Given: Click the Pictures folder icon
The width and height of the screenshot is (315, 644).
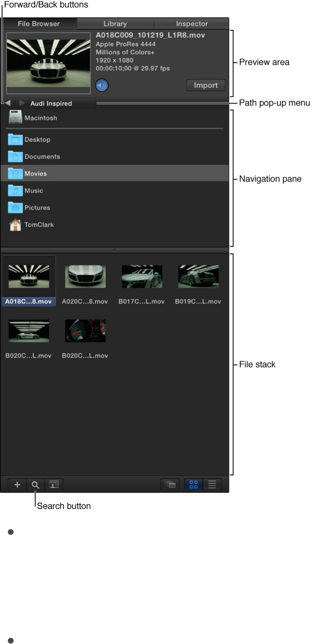Looking at the screenshot, I should pos(15,208).
